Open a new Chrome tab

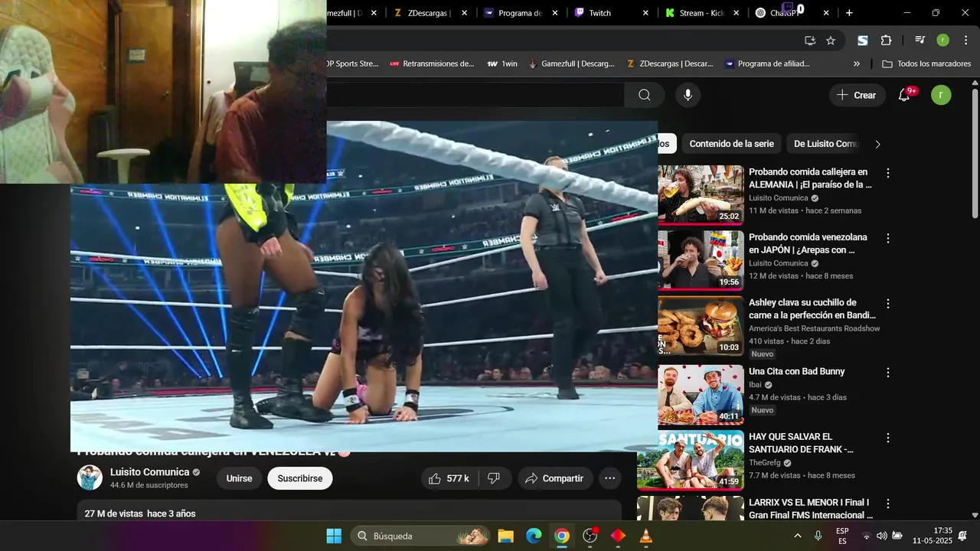849,13
